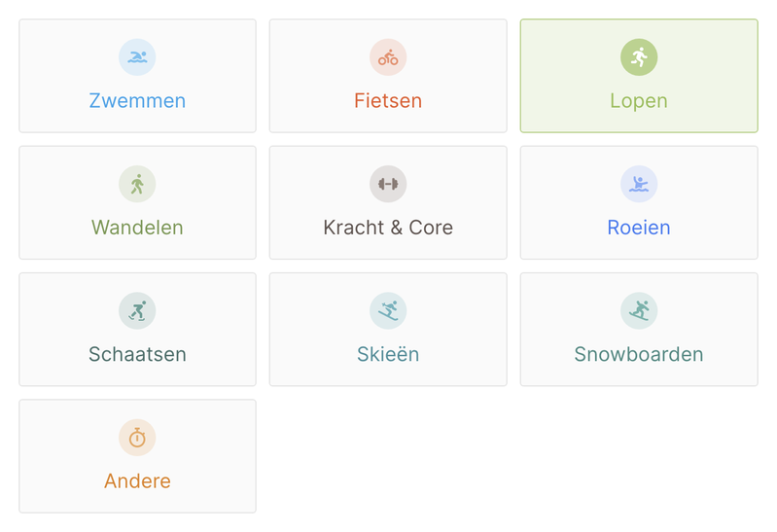This screenshot has width=777, height=532.
Task: Select the Snowboarden text label
Action: (639, 354)
